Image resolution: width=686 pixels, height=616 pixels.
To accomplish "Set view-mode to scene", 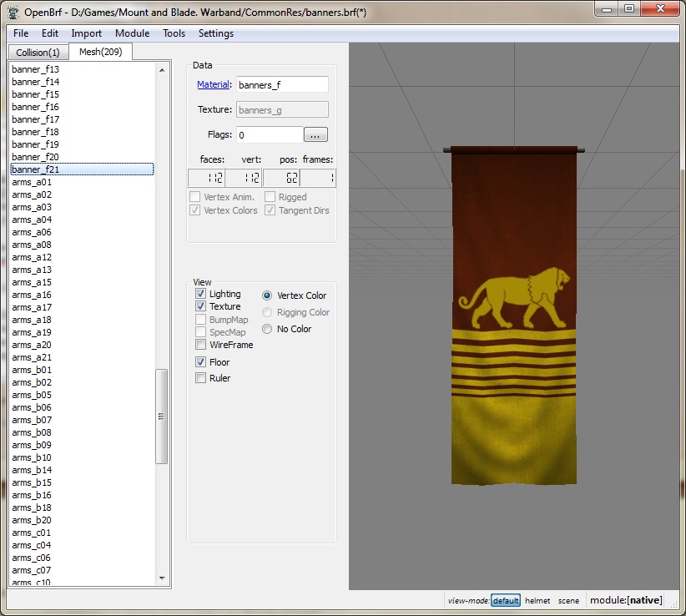I will pyautogui.click(x=568, y=601).
